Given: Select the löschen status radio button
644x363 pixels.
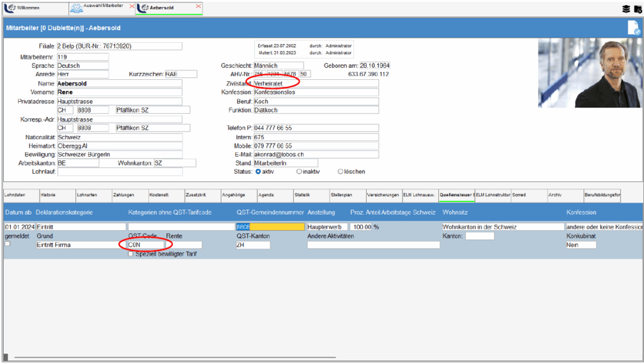Looking at the screenshot, I should 341,171.
